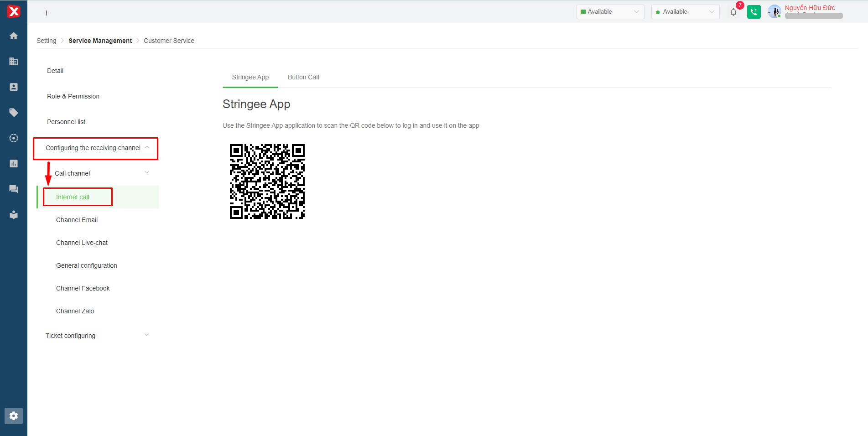Expand the Ticket configuring chevron

point(147,335)
